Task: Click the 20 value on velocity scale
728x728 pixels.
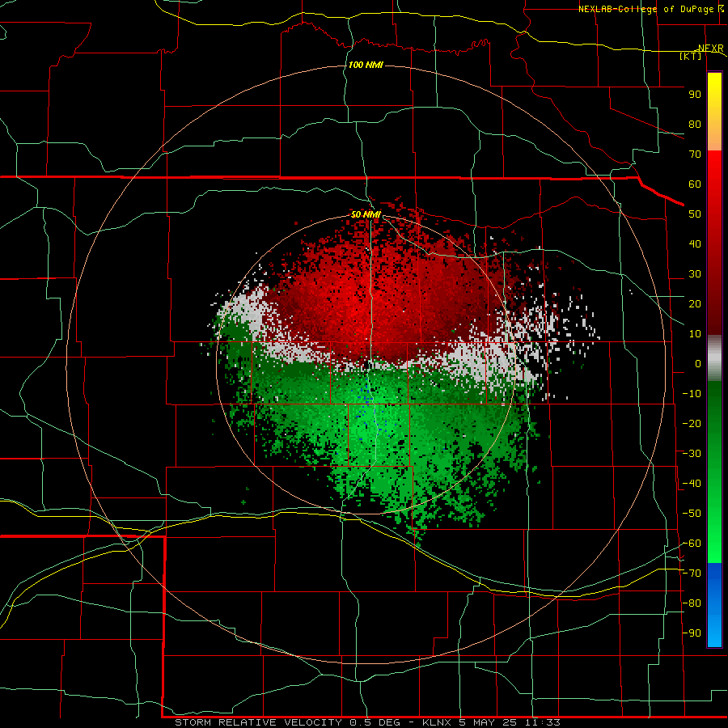Action: pyautogui.click(x=695, y=303)
